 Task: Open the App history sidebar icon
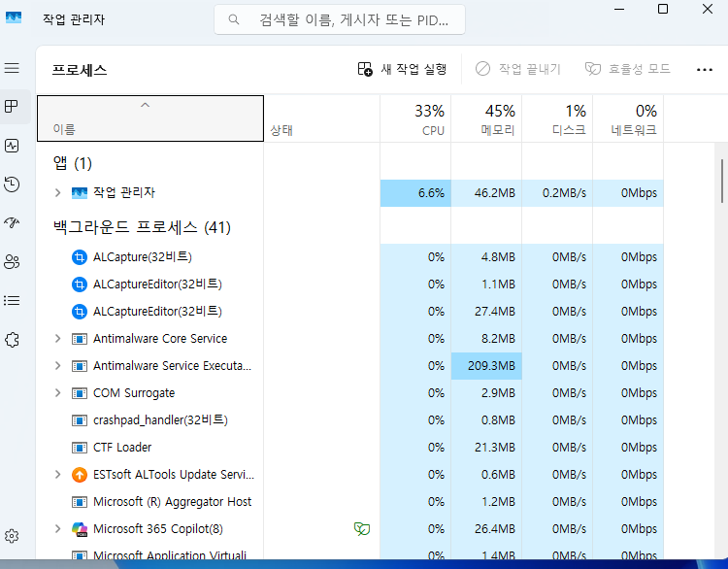coord(12,184)
